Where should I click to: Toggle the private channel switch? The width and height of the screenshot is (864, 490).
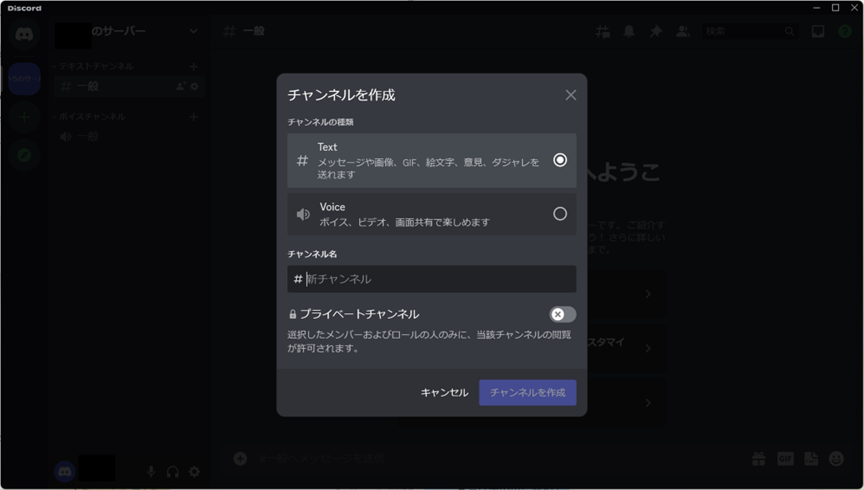point(562,314)
